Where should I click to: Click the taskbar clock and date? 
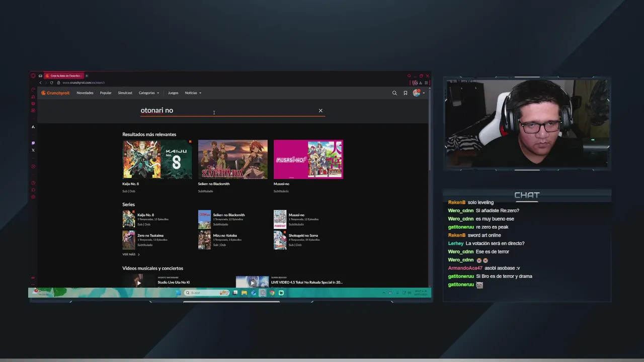point(421,293)
